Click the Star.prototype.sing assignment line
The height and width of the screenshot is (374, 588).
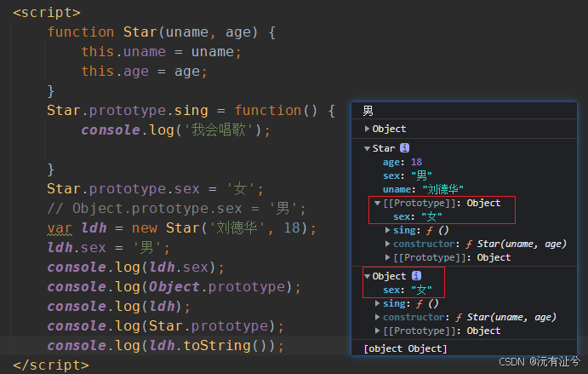click(191, 111)
